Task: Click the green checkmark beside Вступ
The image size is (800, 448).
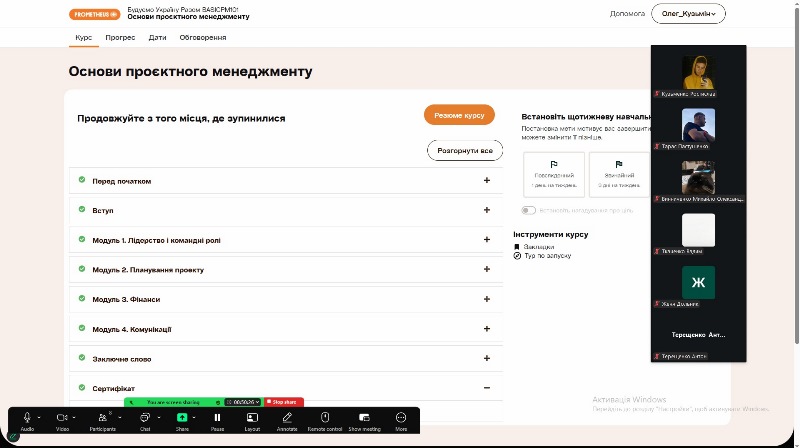Action: tap(82, 209)
